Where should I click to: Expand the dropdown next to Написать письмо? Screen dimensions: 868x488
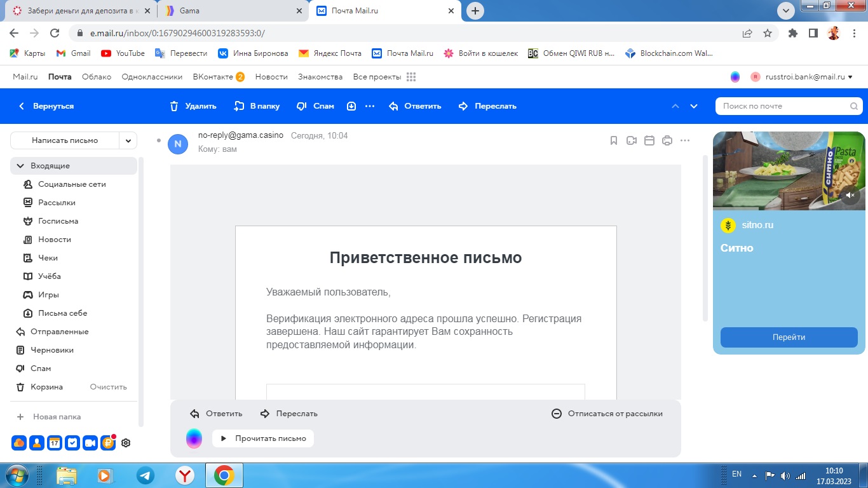point(128,140)
